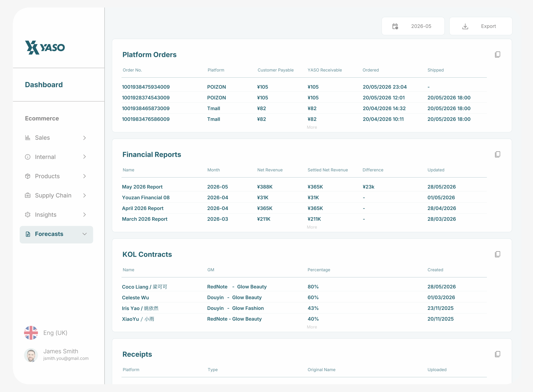The height and width of the screenshot is (392, 533).
Task: Click the Douyin - Glow Fashion cell
Action: click(235, 308)
